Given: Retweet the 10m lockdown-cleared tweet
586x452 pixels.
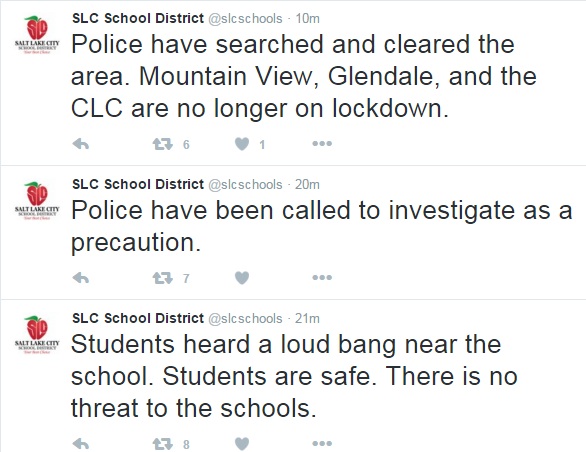Looking at the screenshot, I should point(163,144).
